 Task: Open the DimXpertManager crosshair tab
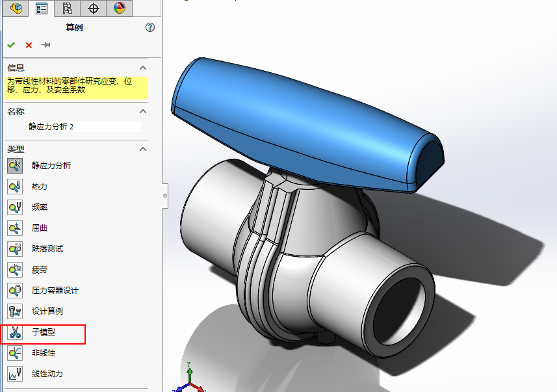pyautogui.click(x=93, y=8)
